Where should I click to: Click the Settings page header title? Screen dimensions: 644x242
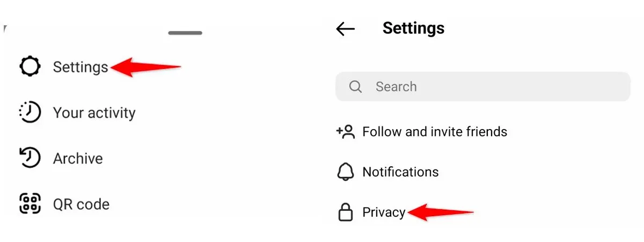click(x=413, y=28)
